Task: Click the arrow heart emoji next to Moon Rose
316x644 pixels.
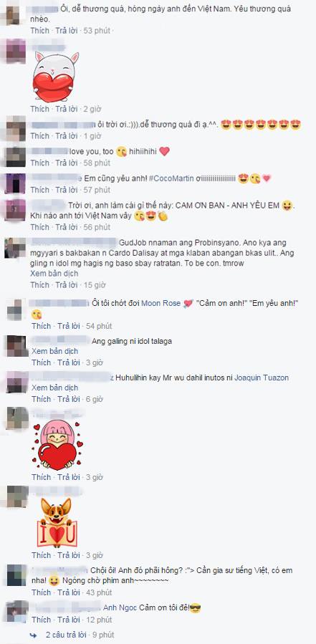Action: 188,304
